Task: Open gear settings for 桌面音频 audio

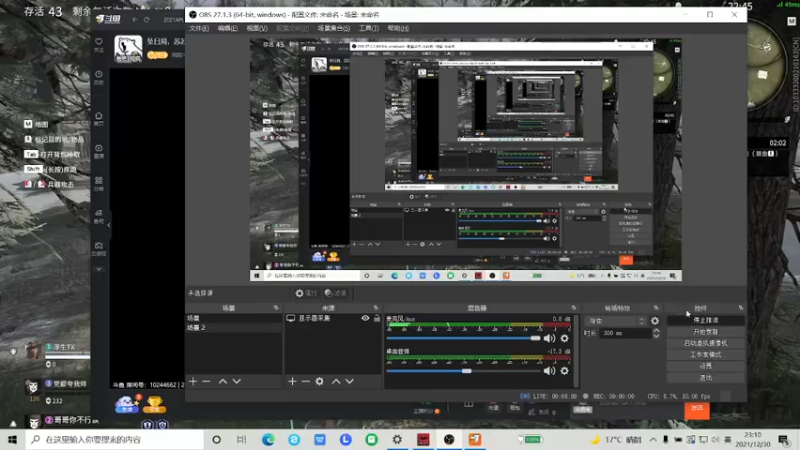Action: coord(564,371)
